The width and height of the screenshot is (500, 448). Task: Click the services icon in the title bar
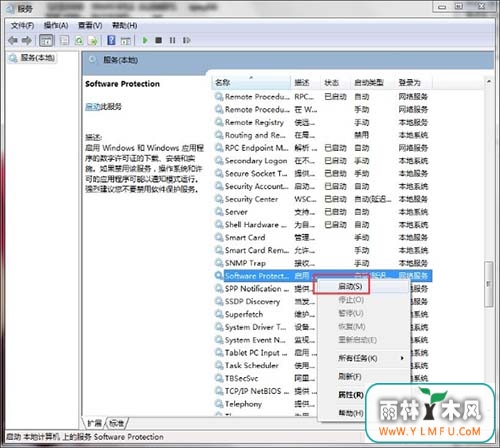pyautogui.click(x=10, y=9)
